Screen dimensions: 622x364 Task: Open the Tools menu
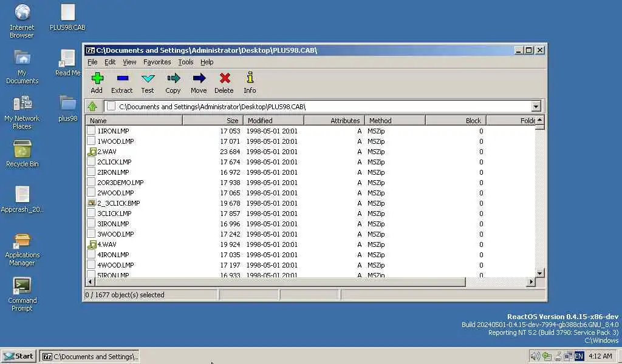coord(186,62)
